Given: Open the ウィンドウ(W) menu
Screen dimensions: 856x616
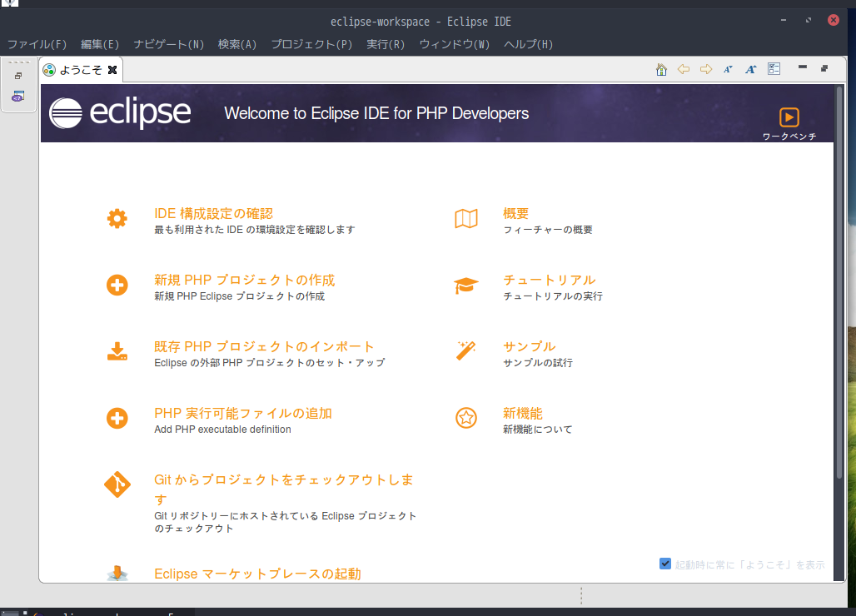Looking at the screenshot, I should pyautogui.click(x=454, y=44).
